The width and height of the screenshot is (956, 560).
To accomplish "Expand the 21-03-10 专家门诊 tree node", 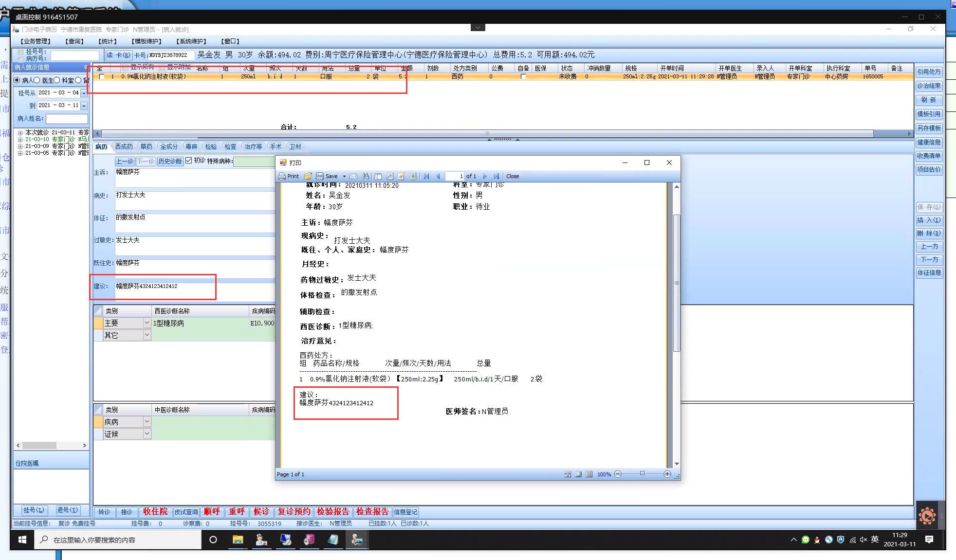I will click(x=20, y=140).
